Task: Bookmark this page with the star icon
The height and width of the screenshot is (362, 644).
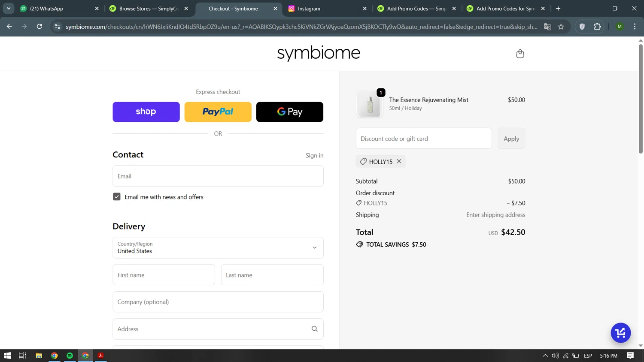Action: pyautogui.click(x=561, y=27)
